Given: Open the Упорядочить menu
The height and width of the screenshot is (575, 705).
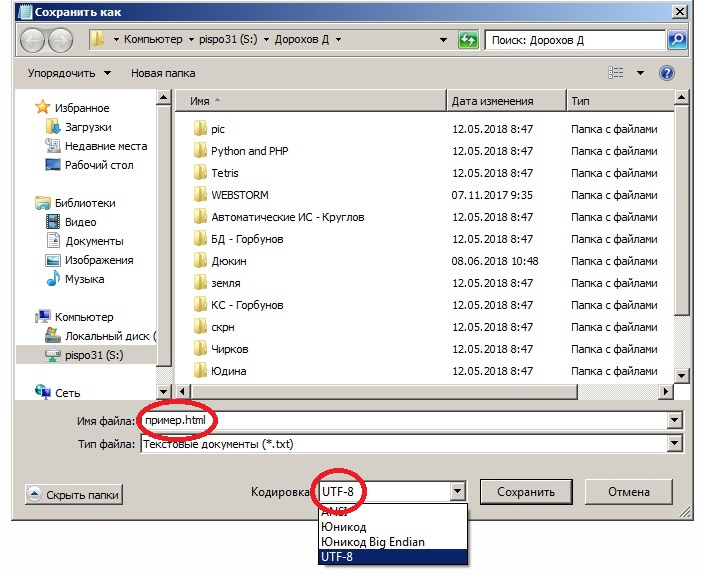Looking at the screenshot, I should click(x=68, y=73).
